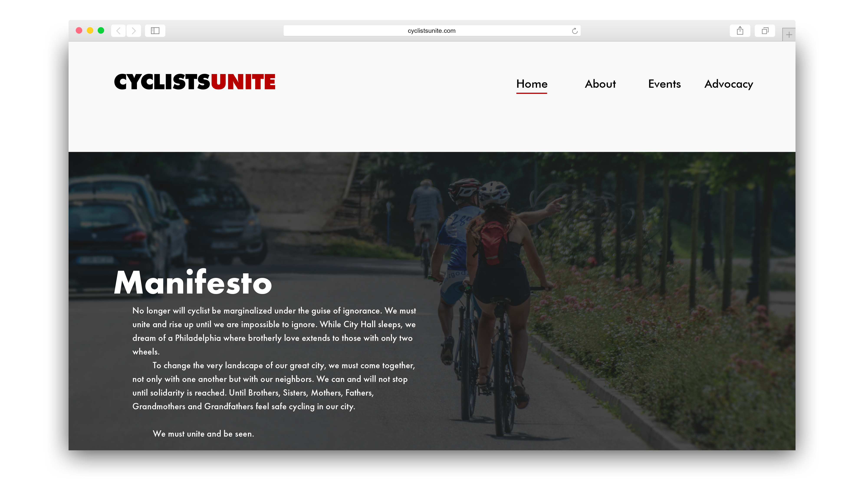Reload the page with refresh icon
Screen dimensions: 868x487
click(x=575, y=31)
